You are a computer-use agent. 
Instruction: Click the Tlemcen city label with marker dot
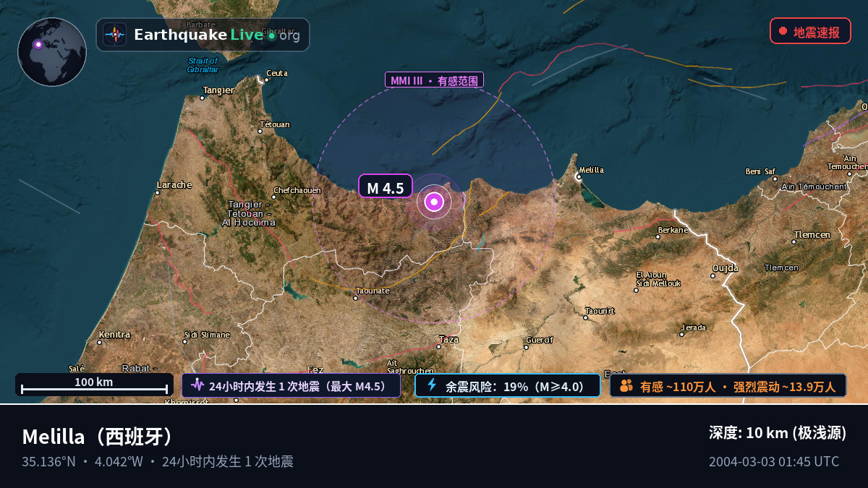coord(811,235)
